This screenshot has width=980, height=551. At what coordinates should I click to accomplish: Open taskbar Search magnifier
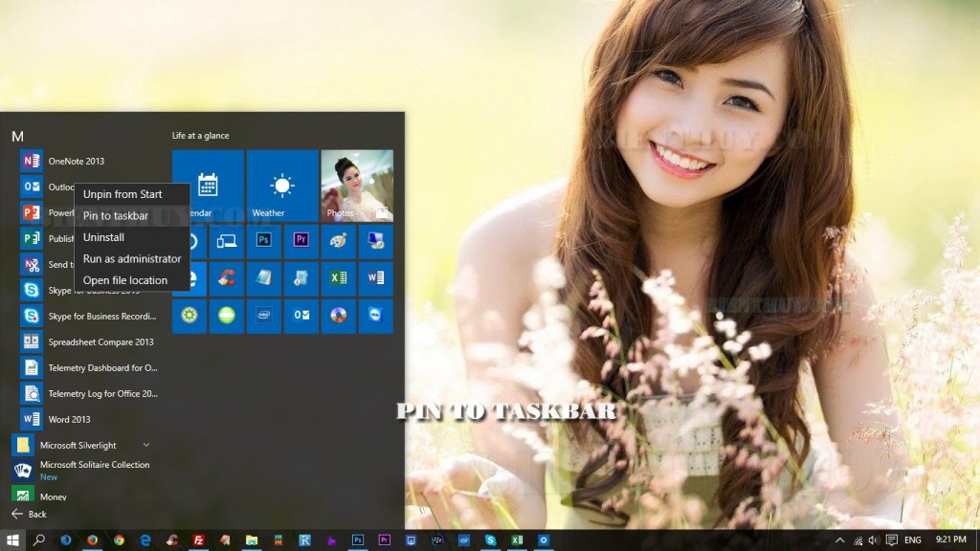[38, 540]
